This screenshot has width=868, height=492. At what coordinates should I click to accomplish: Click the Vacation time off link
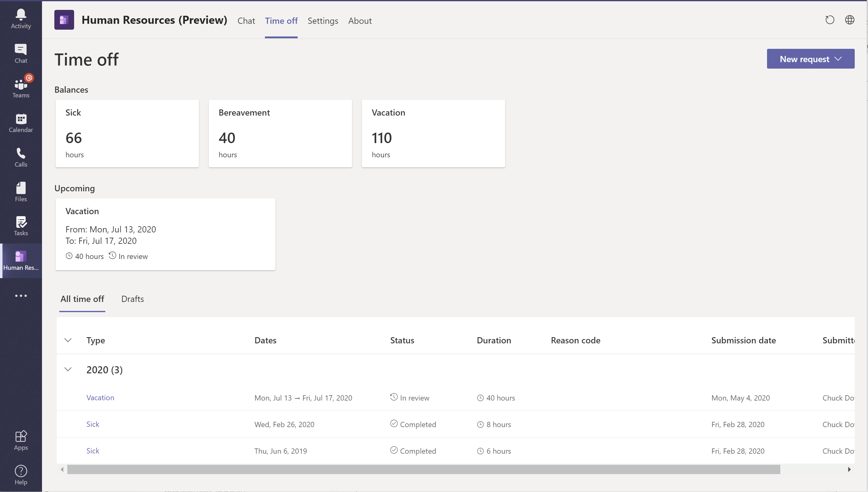(99, 397)
